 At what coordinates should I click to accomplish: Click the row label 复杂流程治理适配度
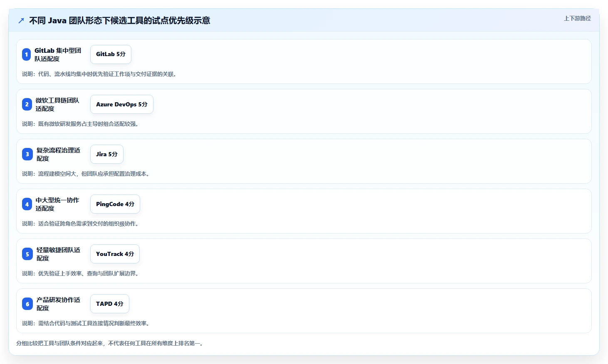(59, 154)
